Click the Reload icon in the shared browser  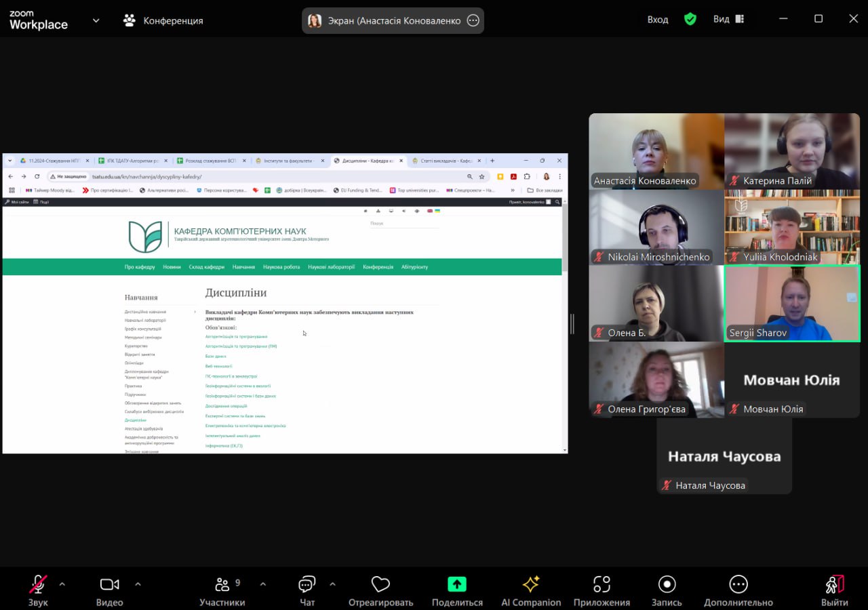37,176
